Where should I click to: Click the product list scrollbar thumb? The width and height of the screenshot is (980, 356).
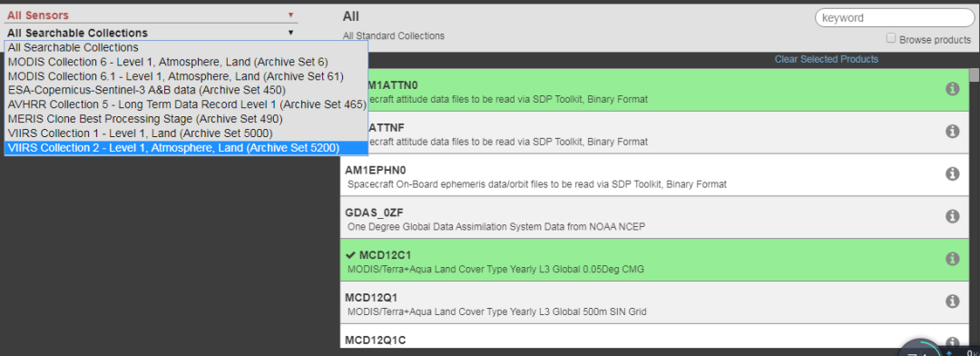[x=975, y=75]
